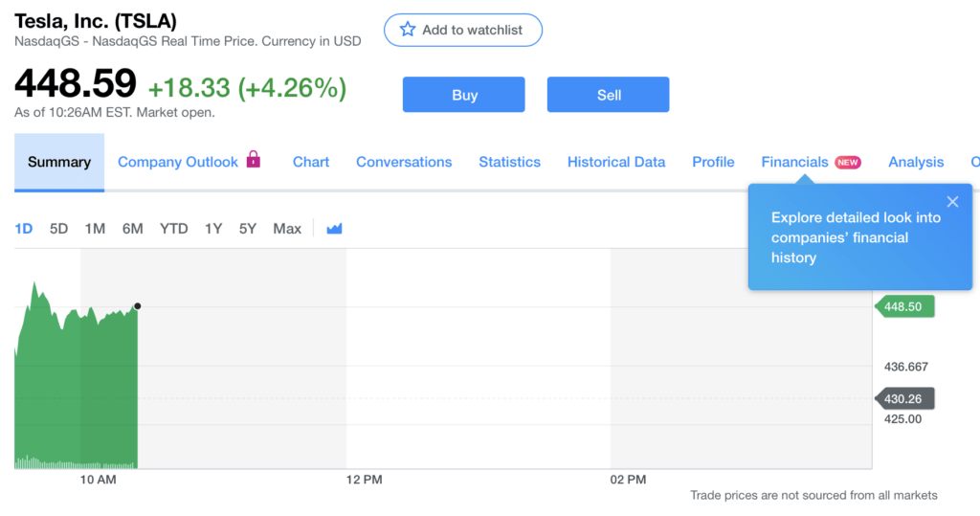The height and width of the screenshot is (516, 980).
Task: Click the Buy button
Action: point(464,95)
